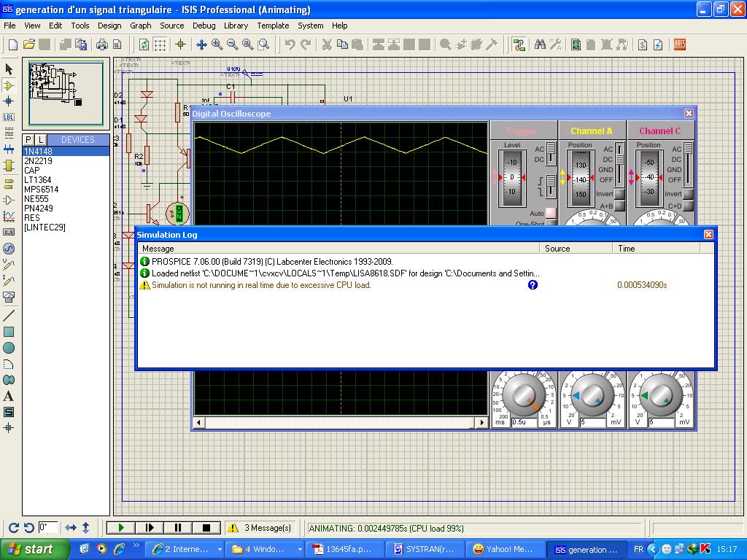
Task: Pause the running simulation
Action: click(178, 528)
